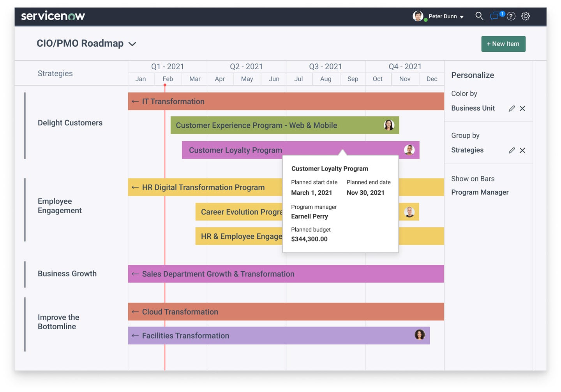Click the help question mark icon
The height and width of the screenshot is (392, 561).
click(x=511, y=16)
